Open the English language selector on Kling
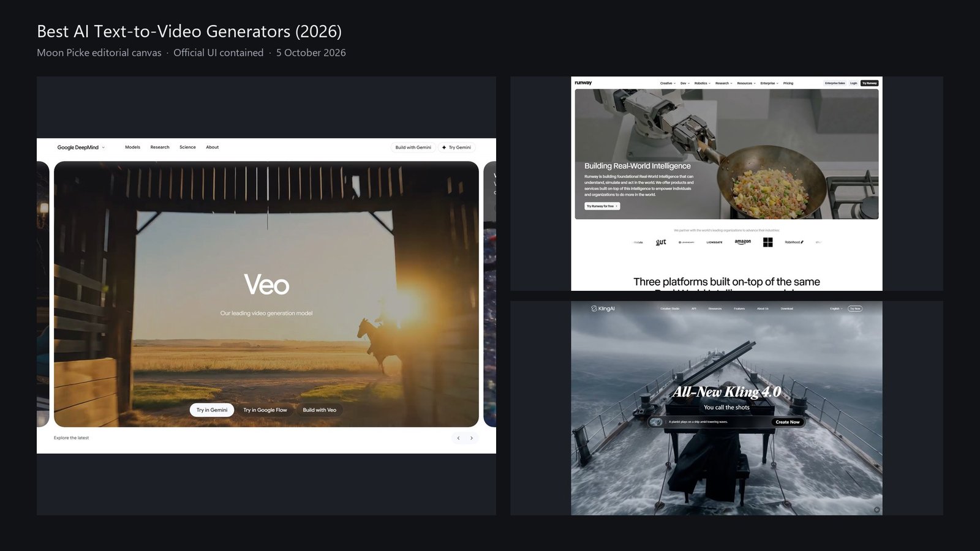The width and height of the screenshot is (980, 551). (837, 309)
